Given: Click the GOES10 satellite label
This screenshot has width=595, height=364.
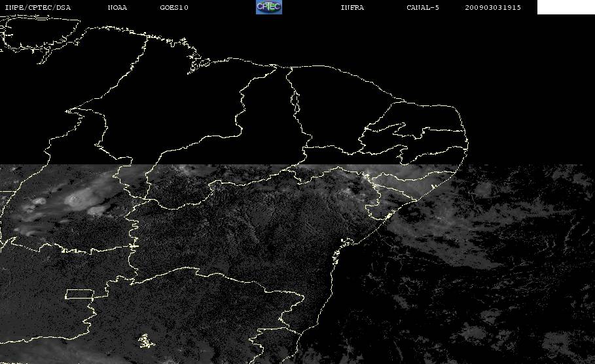Looking at the screenshot, I should (x=174, y=7).
